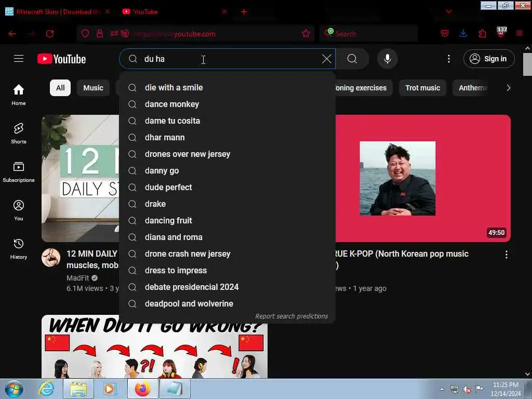Screen dimensions: 532x399
Task: Click the MadFit channel name
Action: pyautogui.click(x=78, y=278)
